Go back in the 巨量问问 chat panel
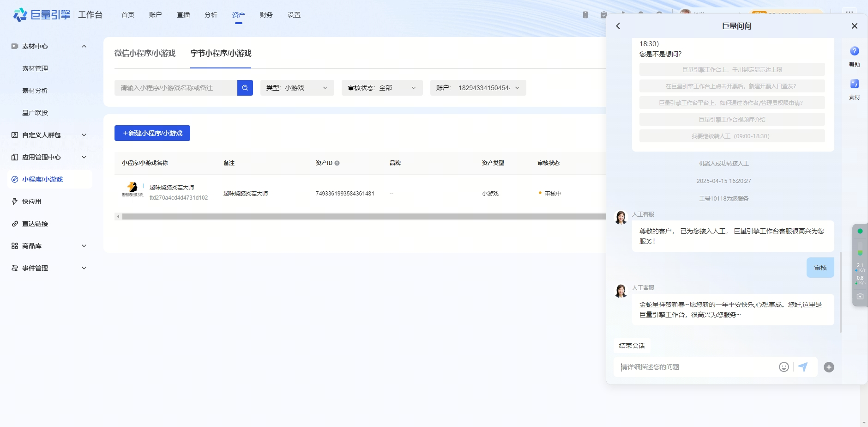 [x=618, y=26]
